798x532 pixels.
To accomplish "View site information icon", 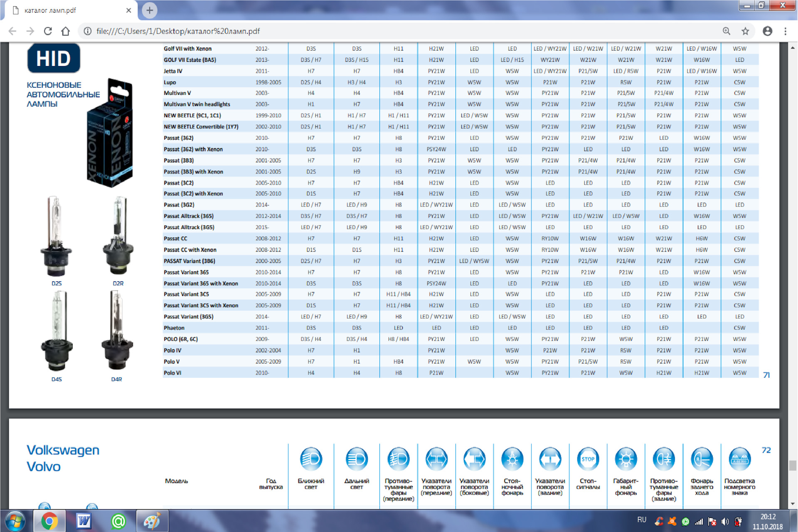I will 88,31.
